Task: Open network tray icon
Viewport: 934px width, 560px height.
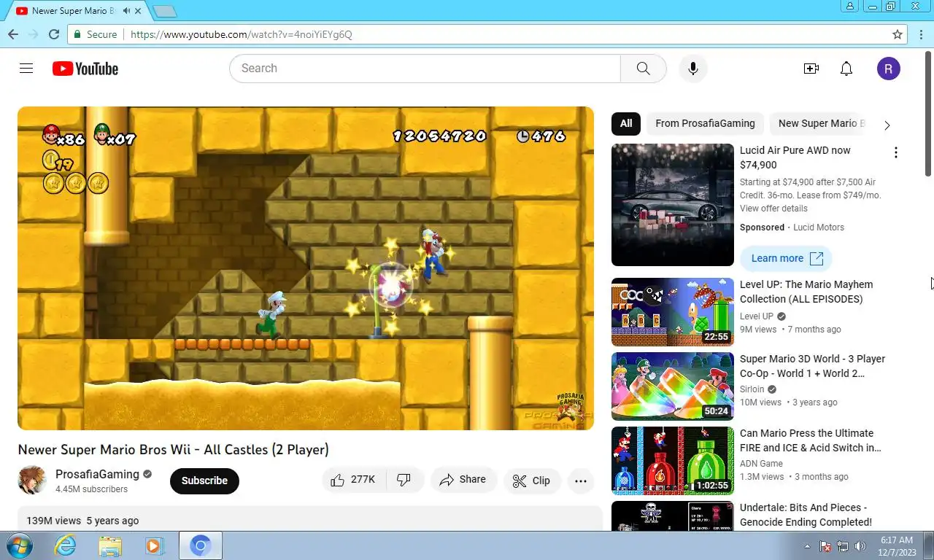Action: (x=843, y=546)
